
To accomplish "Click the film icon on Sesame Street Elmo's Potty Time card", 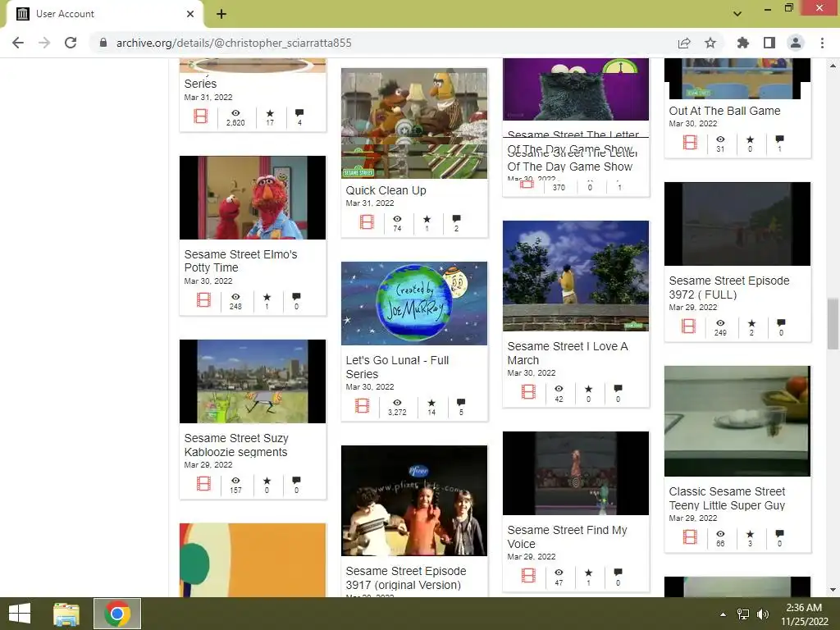I will click(x=203, y=300).
